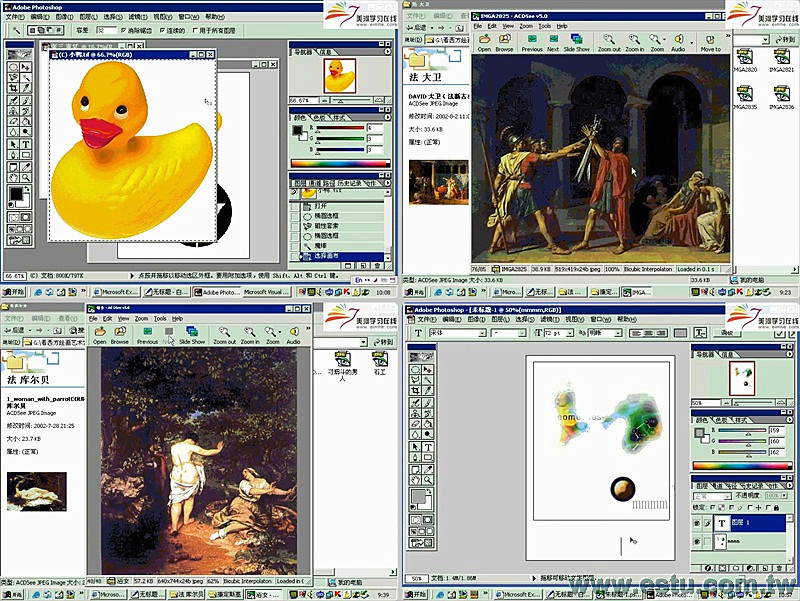This screenshot has height=601, width=800.
Task: Select Magic Wand tool in duck Photoshop window
Action: [x=26, y=78]
